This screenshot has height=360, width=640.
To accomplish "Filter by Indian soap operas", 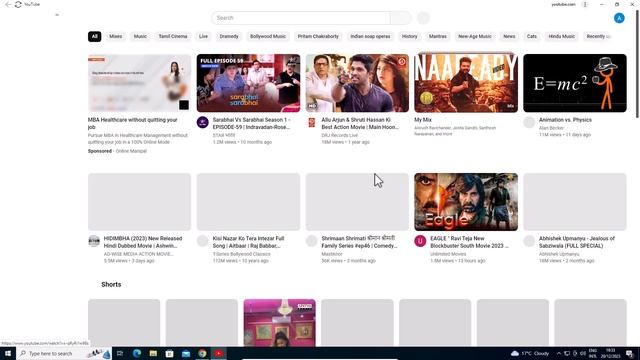I will coord(370,36).
